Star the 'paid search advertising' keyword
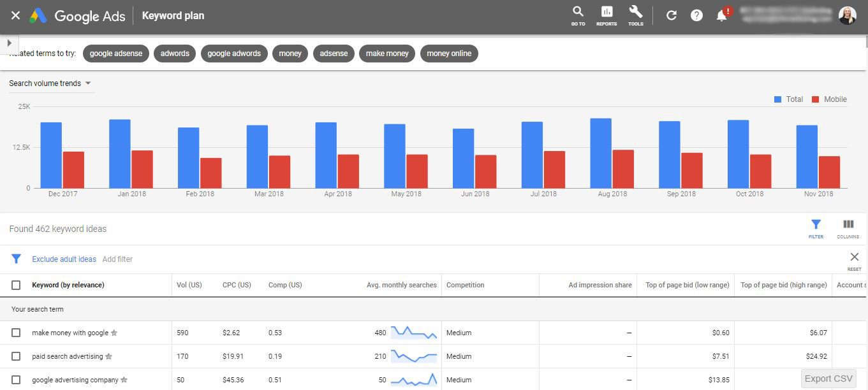The width and height of the screenshot is (868, 390). [x=109, y=356]
